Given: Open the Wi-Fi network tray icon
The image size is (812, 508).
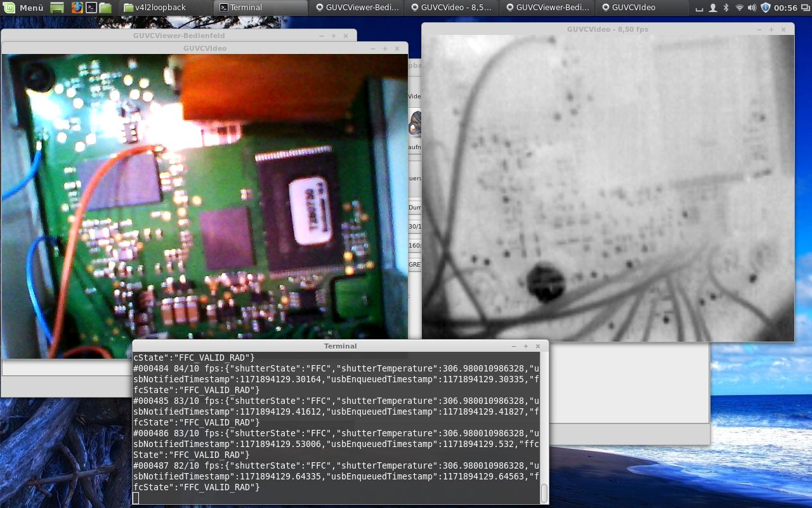Looking at the screenshot, I should [x=739, y=8].
